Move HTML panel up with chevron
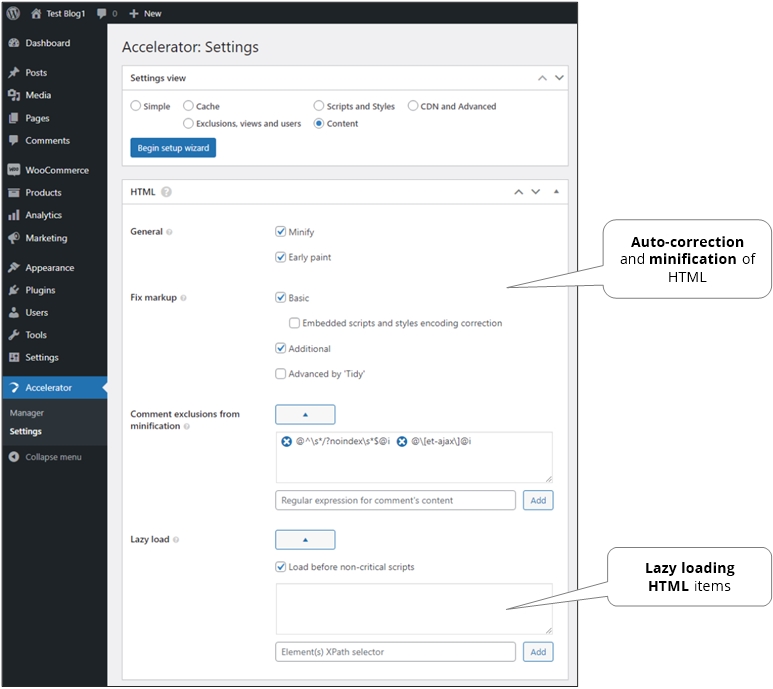 (519, 192)
